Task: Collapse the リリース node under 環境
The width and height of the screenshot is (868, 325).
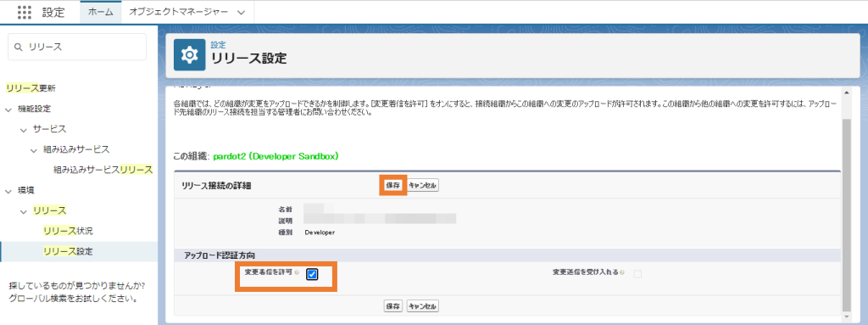Action: coord(23,211)
